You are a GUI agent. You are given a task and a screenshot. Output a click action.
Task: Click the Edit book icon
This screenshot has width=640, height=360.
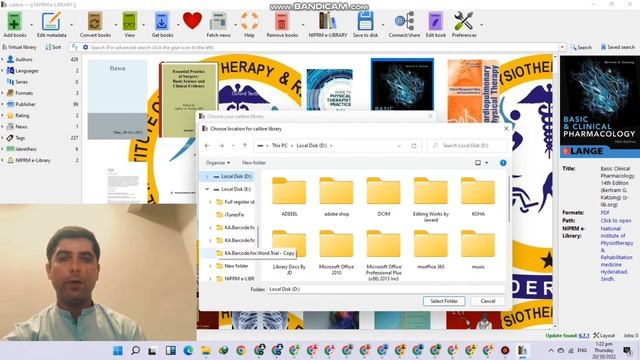[x=436, y=21]
